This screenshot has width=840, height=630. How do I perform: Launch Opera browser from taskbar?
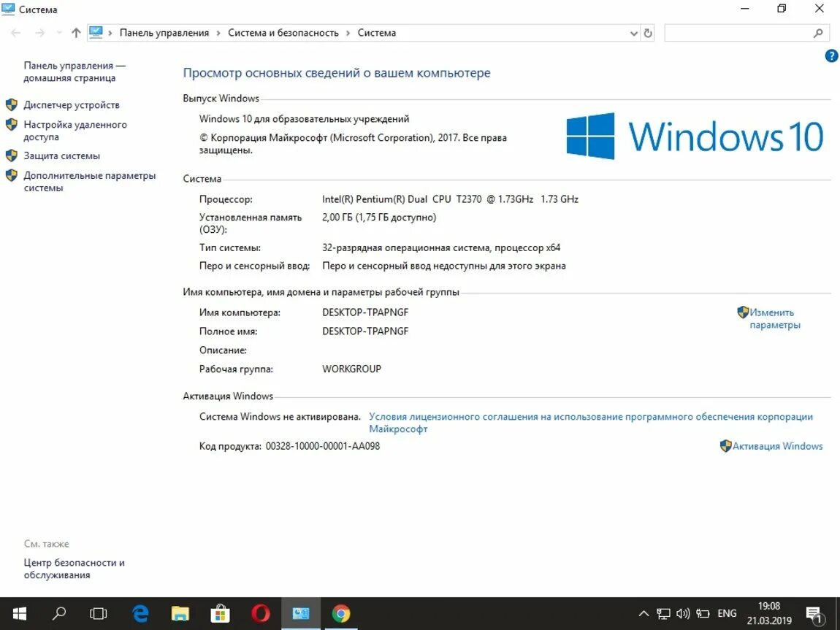point(260,614)
